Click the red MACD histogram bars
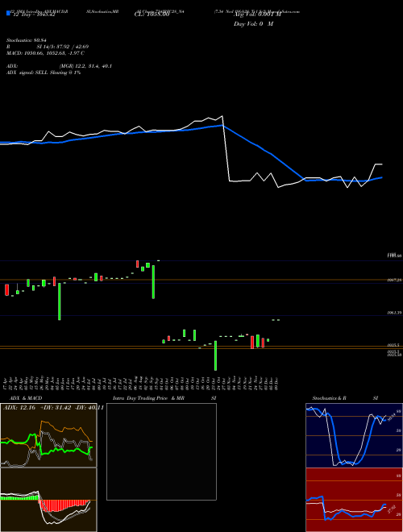This screenshot has width=403, height=532. point(63,505)
